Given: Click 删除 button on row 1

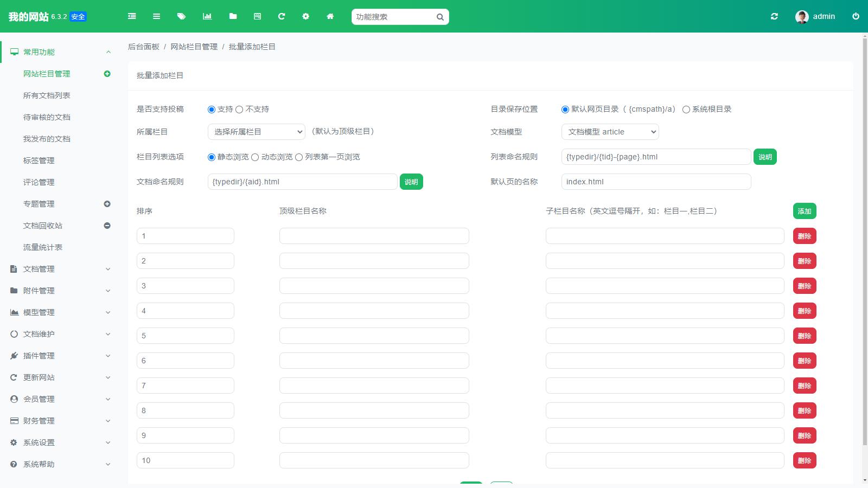Looking at the screenshot, I should [x=804, y=236].
